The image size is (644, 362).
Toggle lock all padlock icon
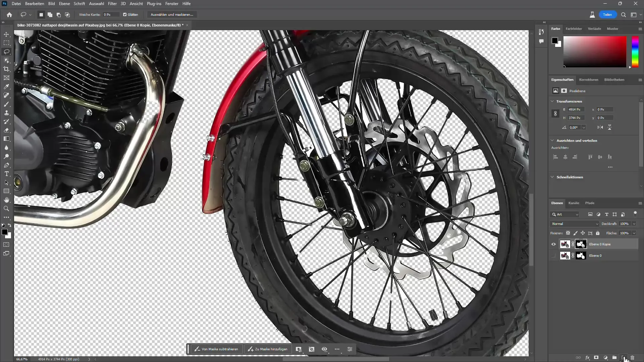597,233
